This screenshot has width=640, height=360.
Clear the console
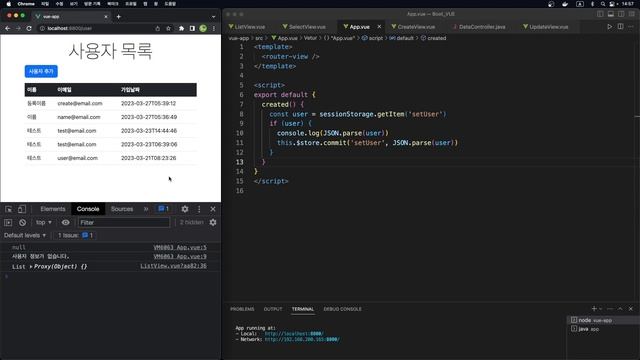point(22,222)
